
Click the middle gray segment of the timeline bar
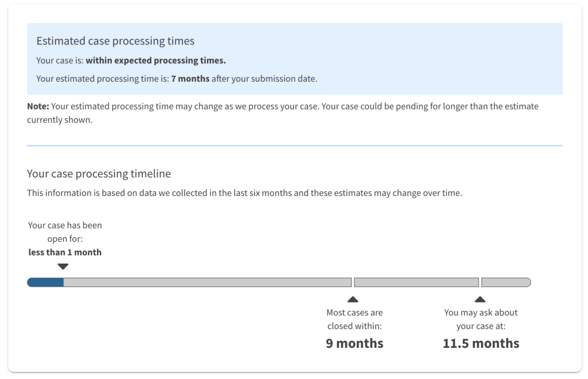[x=416, y=282]
